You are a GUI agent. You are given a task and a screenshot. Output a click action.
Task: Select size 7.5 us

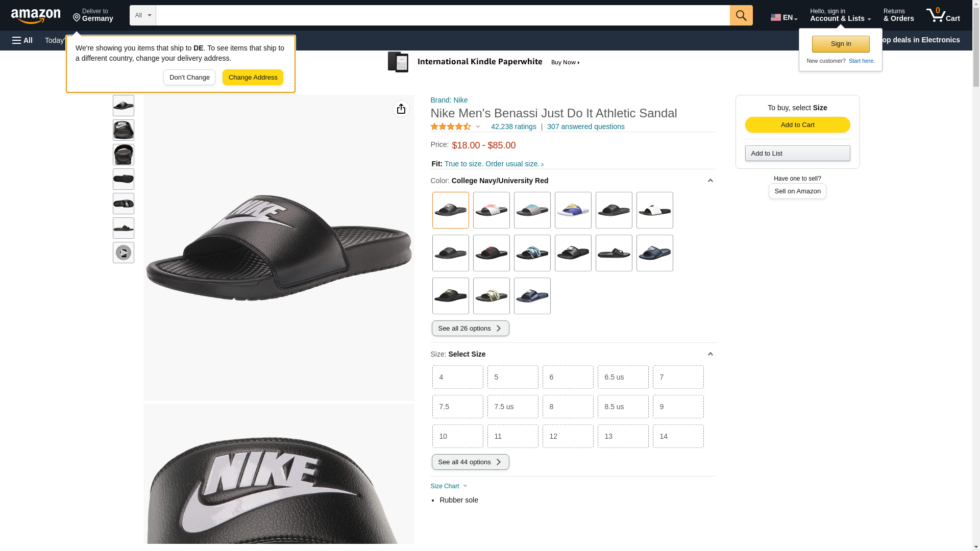(512, 407)
